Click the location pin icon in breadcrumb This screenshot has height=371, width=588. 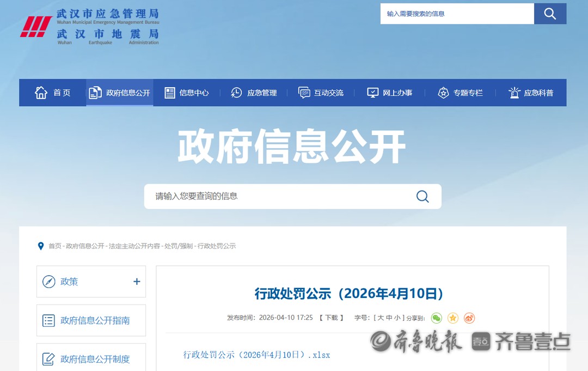(41, 246)
